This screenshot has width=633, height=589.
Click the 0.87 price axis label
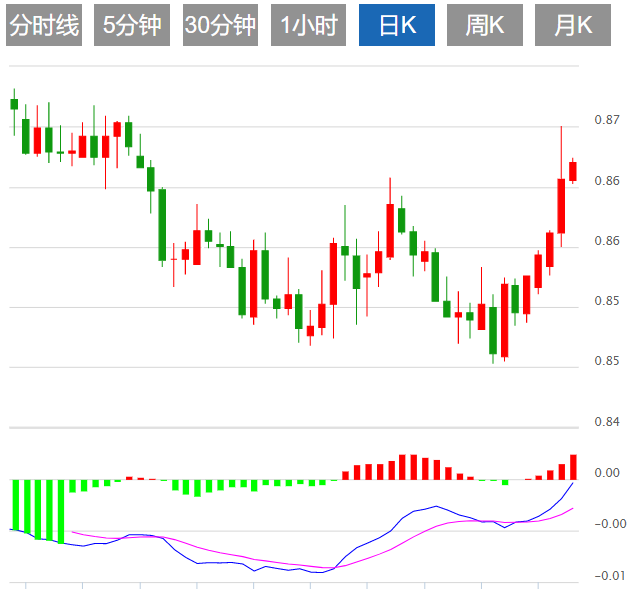[607, 120]
